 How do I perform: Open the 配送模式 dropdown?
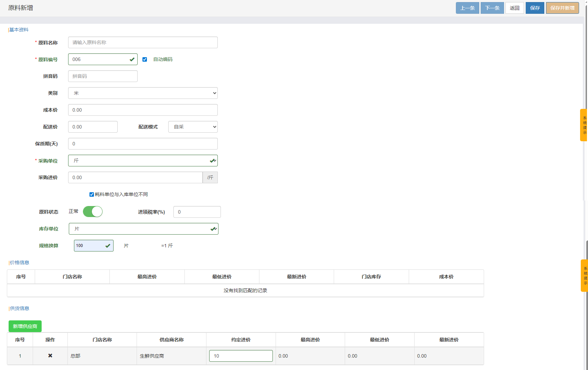(193, 127)
